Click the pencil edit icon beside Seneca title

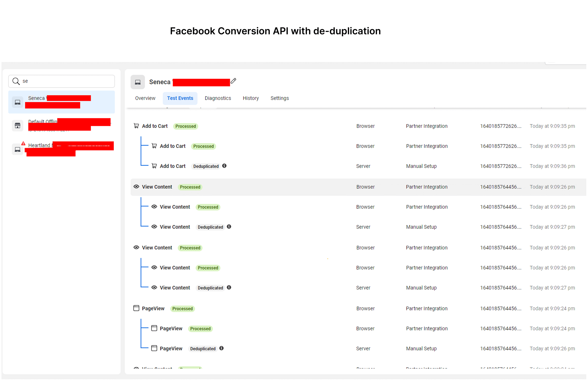point(234,81)
